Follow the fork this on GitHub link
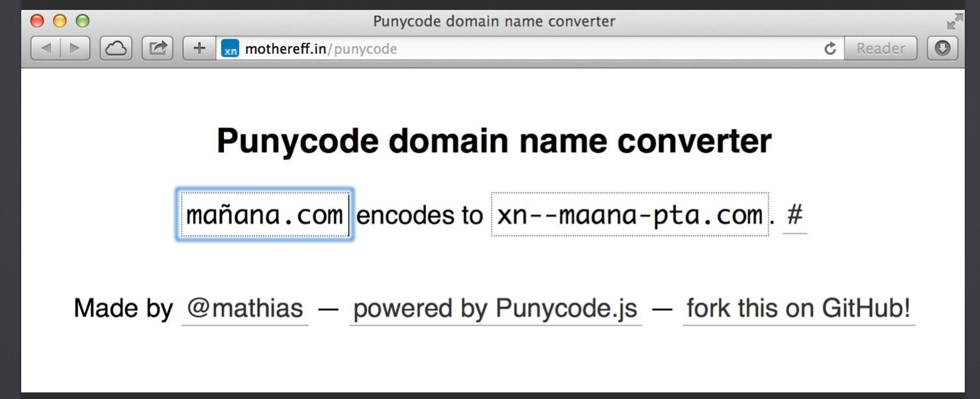This screenshot has height=399, width=980. click(798, 309)
